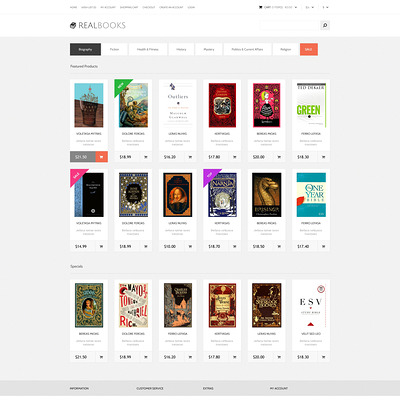
Task: Select the Fiction category tab
Action: pos(114,49)
